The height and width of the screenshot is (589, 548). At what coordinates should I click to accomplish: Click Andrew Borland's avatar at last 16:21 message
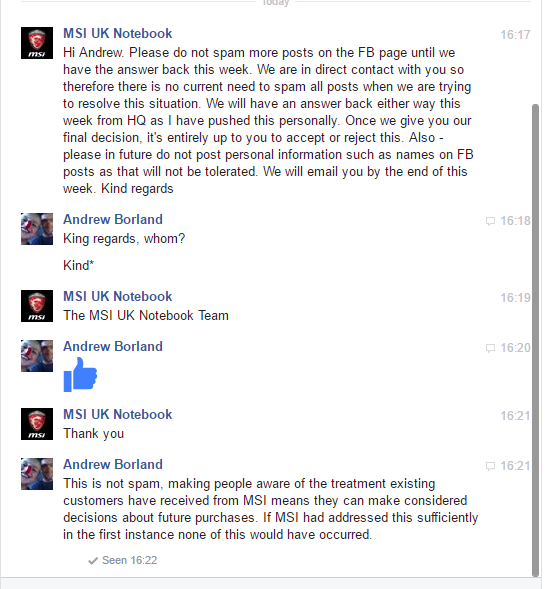tap(37, 474)
